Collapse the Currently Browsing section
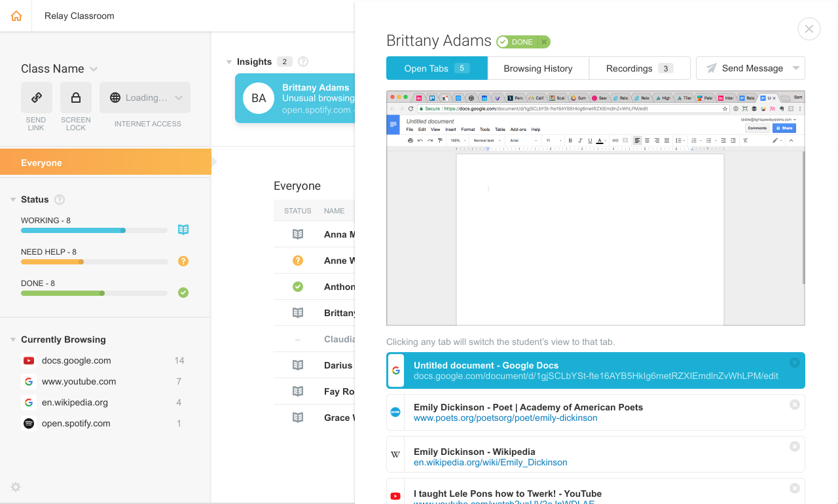Viewport: 838px width, 504px height. (13, 340)
